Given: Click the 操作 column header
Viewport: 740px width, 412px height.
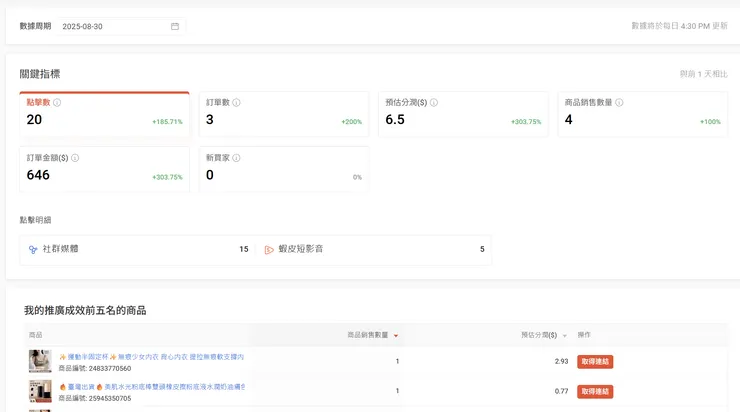Looking at the screenshot, I should [584, 335].
